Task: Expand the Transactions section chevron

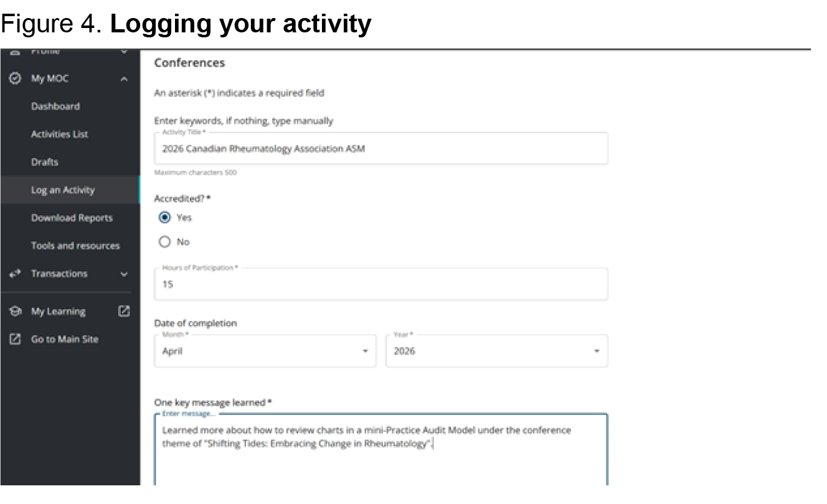Action: click(x=124, y=274)
